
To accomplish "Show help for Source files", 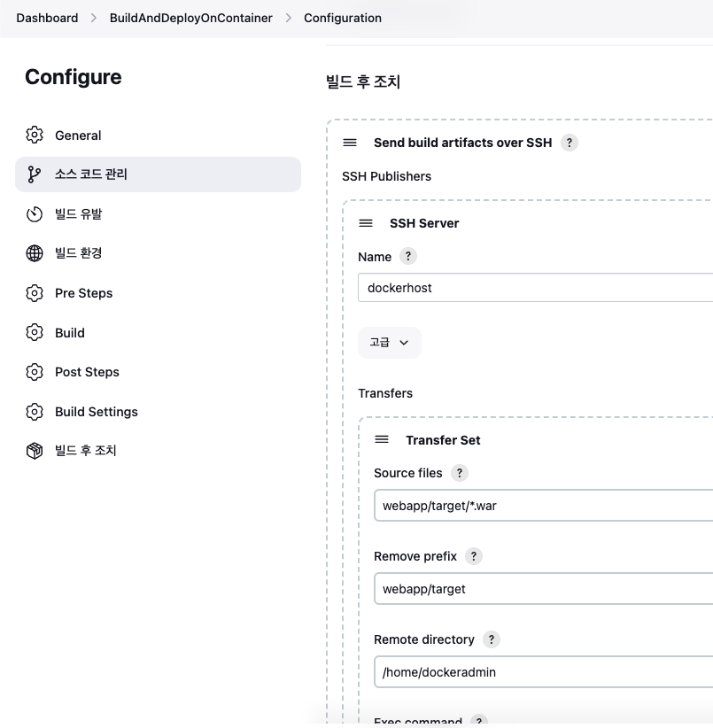I will tap(460, 473).
